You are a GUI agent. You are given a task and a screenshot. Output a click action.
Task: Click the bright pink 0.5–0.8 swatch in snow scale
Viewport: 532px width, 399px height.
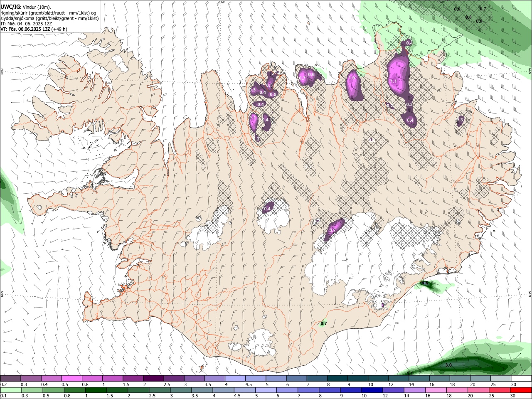pos(71,379)
